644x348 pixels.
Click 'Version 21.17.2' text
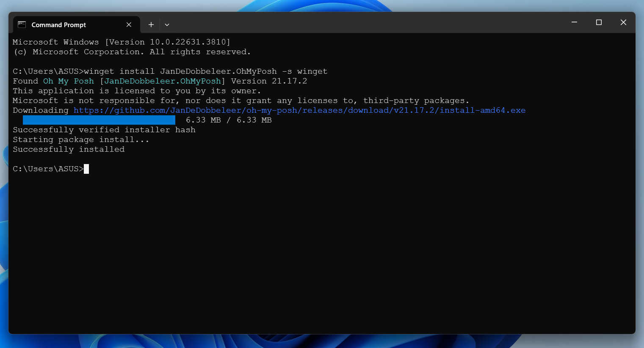pyautogui.click(x=269, y=81)
